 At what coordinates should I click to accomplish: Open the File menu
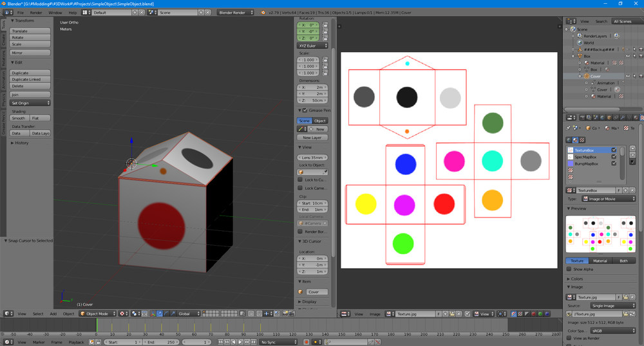(x=20, y=13)
